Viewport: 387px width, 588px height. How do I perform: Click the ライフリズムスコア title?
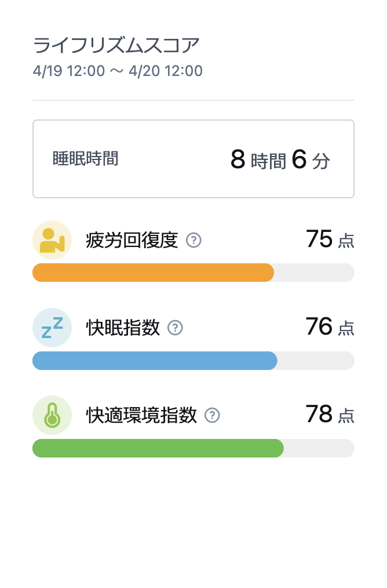point(116,46)
